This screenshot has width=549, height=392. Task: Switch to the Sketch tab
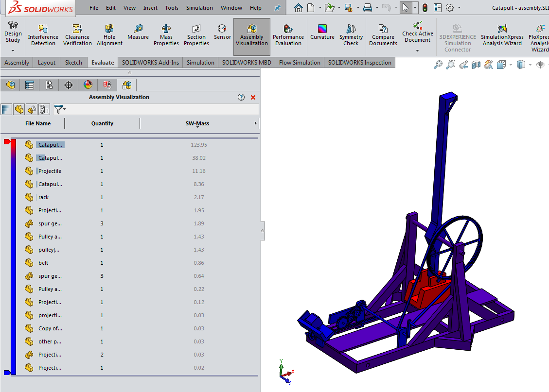73,63
